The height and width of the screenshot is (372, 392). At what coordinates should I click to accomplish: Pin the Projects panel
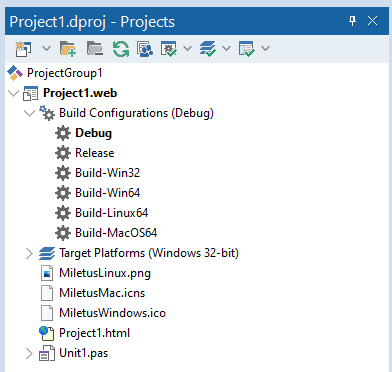[x=352, y=21]
